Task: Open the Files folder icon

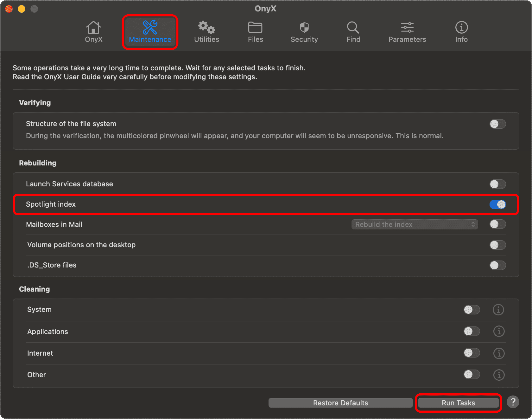Action: point(255,28)
